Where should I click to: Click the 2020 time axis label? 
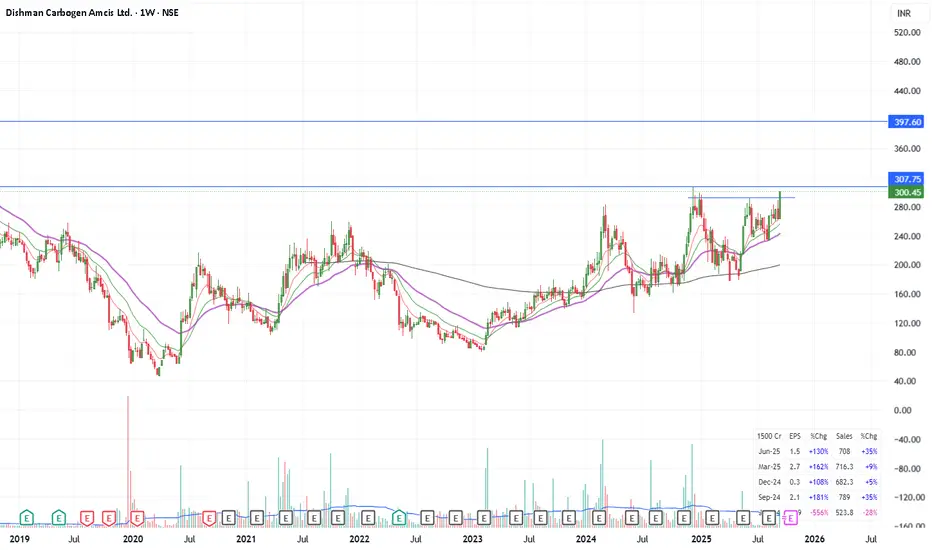133,539
